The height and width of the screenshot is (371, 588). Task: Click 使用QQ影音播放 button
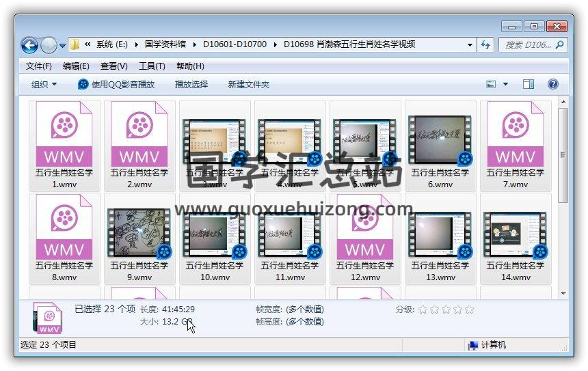(x=116, y=84)
